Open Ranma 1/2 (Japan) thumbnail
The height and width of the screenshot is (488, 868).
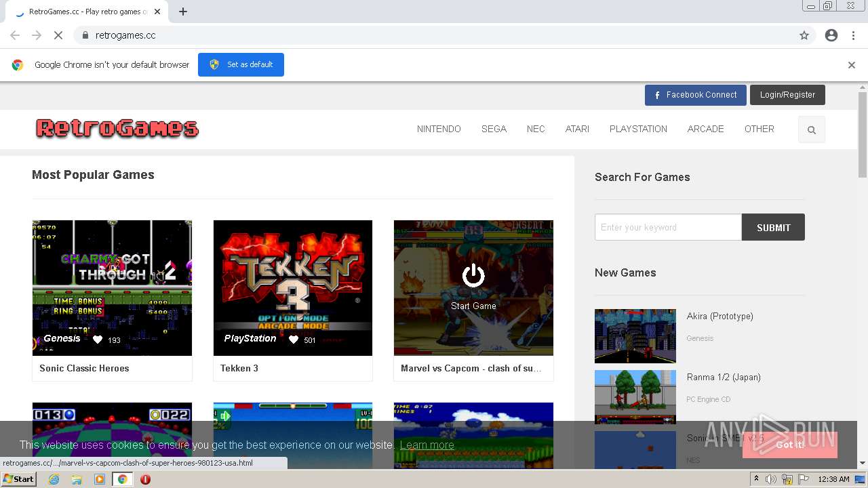[x=635, y=397]
